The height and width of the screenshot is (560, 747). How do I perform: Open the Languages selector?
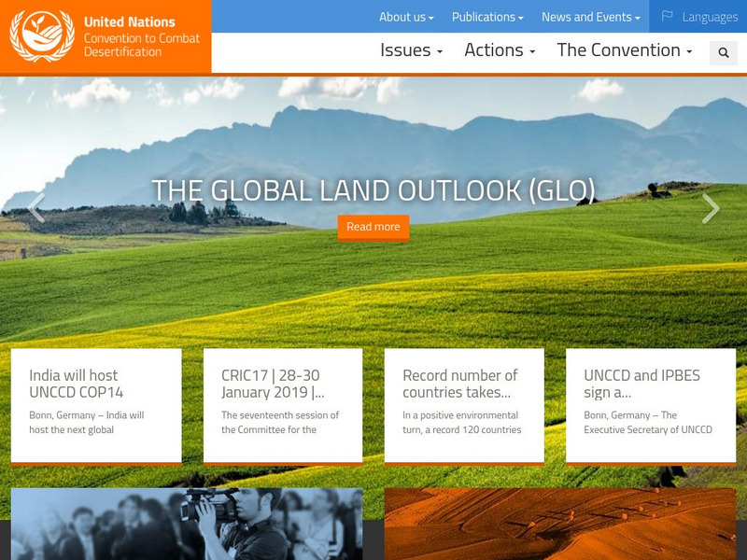698,17
